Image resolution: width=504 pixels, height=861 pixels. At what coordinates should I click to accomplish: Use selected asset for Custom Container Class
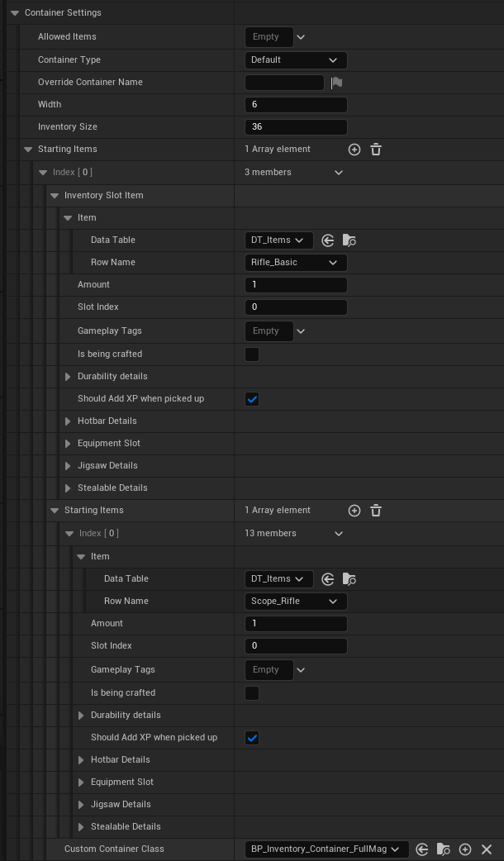point(421,849)
